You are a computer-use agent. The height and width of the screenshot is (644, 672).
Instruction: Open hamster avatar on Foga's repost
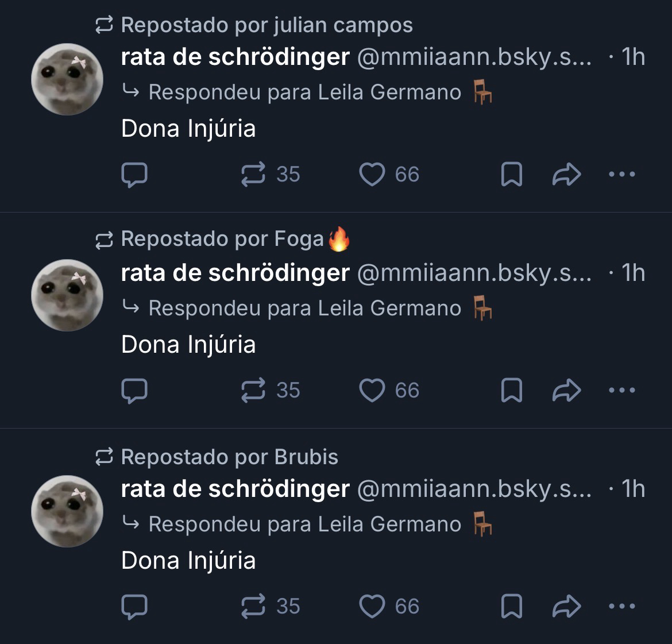pos(67,295)
